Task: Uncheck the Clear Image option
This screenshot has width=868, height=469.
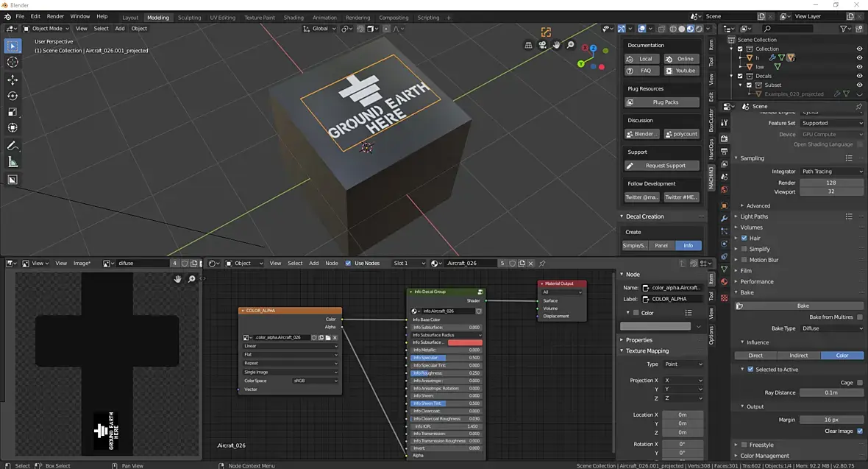Action: tap(860, 431)
